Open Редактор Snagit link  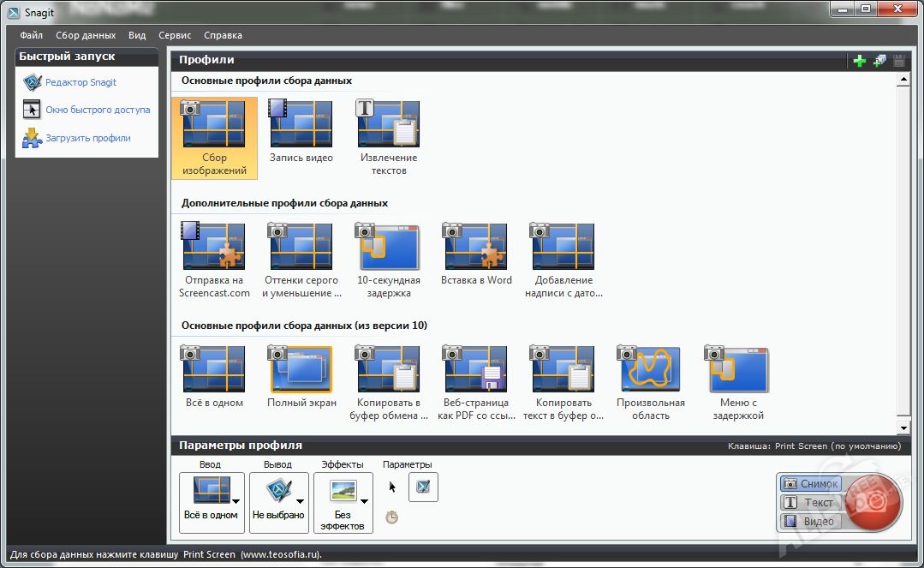click(80, 82)
